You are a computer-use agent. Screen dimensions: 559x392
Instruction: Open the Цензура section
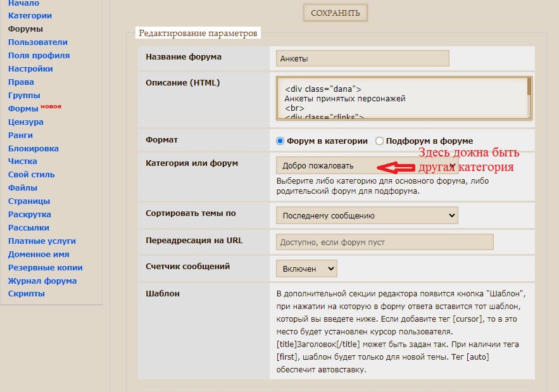(26, 122)
